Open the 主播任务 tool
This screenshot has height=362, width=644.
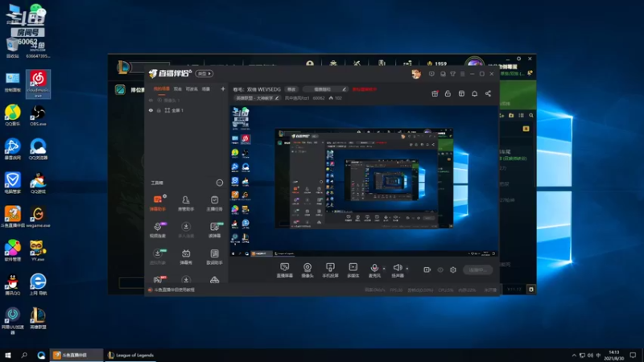(x=214, y=204)
